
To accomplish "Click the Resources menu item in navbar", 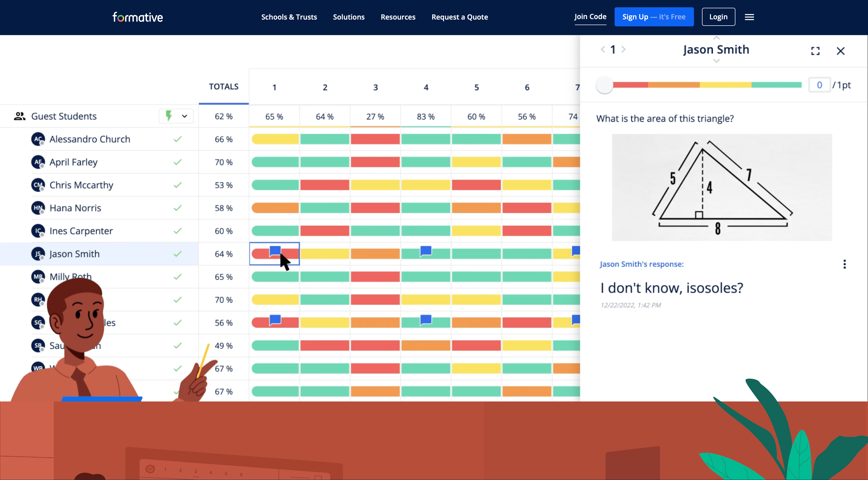I will click(x=398, y=17).
